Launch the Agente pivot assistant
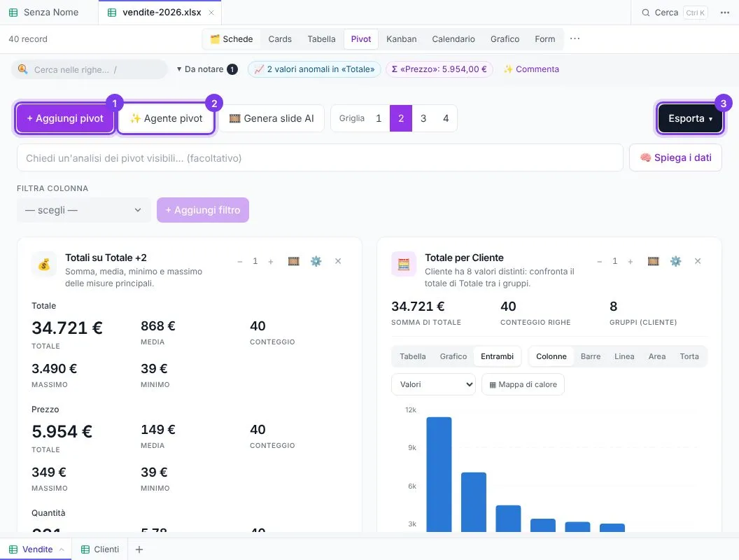The width and height of the screenshot is (739, 560). 166,118
